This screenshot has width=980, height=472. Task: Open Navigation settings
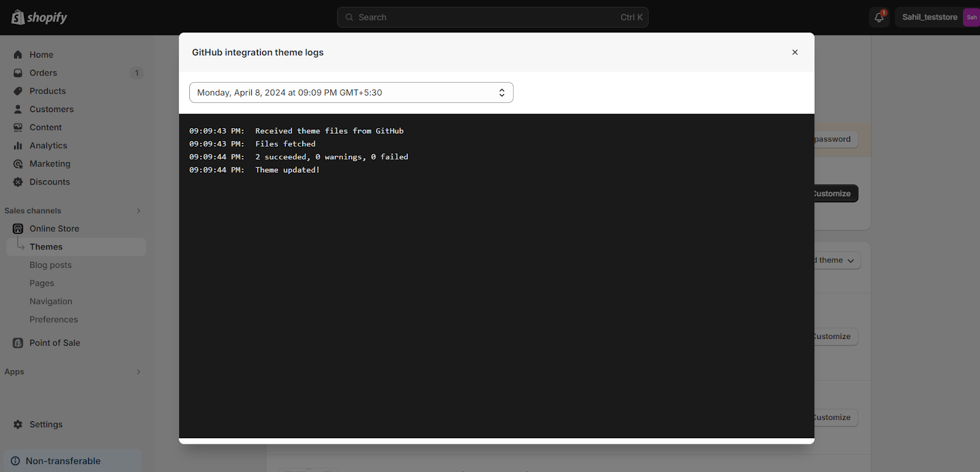[x=51, y=302]
